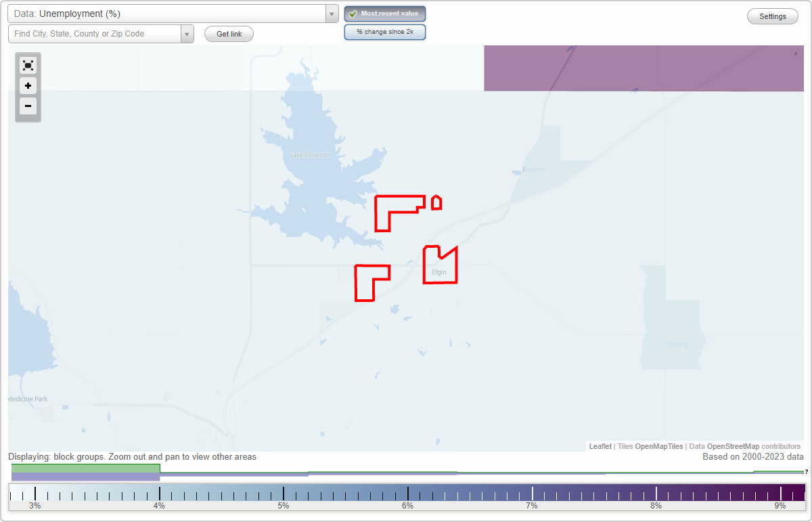Select the Most recent value option
Image resolution: width=812 pixels, height=522 pixels.
(x=385, y=14)
